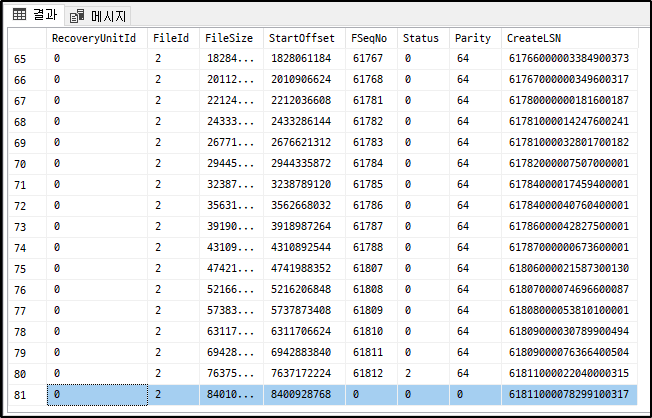Click StartOffset cell 3562668032
This screenshot has height=418, width=652.
pyautogui.click(x=304, y=205)
